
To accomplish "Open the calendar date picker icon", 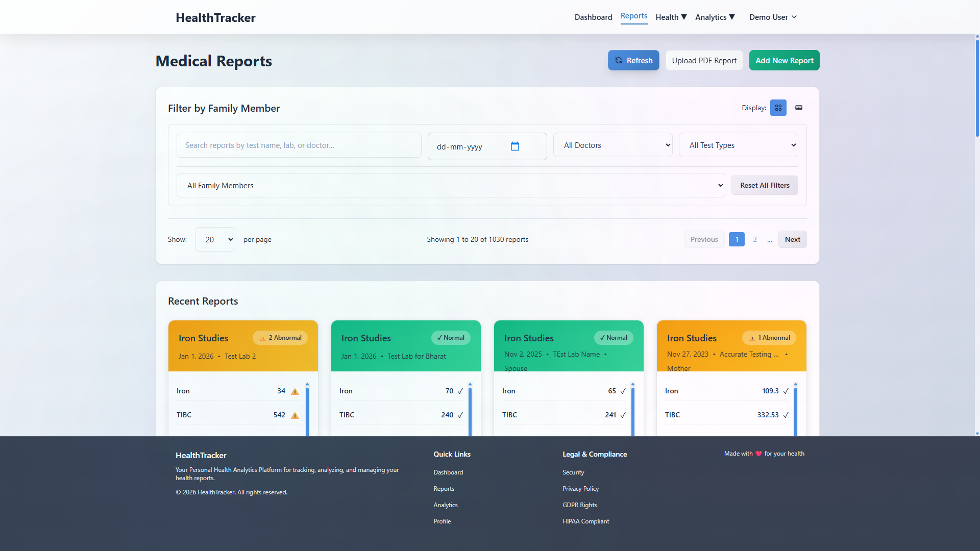I will click(515, 146).
